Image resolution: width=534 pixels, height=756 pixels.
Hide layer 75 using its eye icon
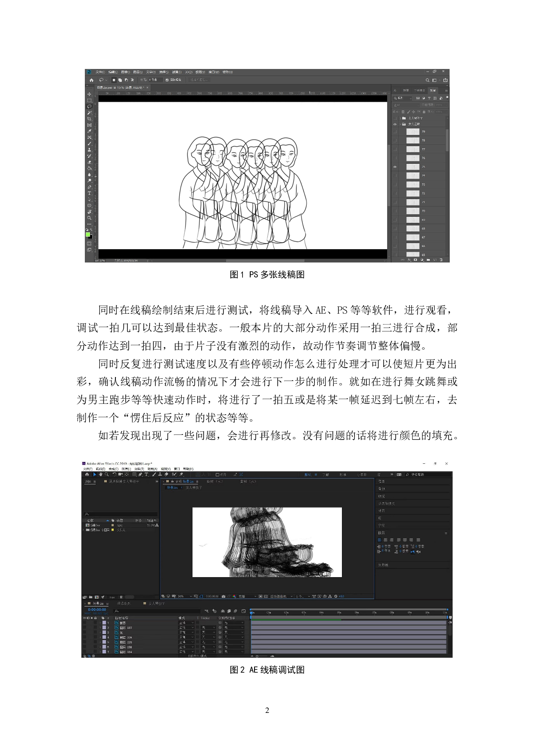(x=395, y=167)
